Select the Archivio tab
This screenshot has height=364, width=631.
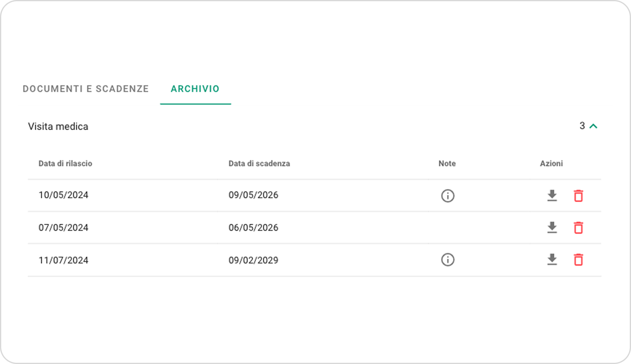click(x=195, y=89)
